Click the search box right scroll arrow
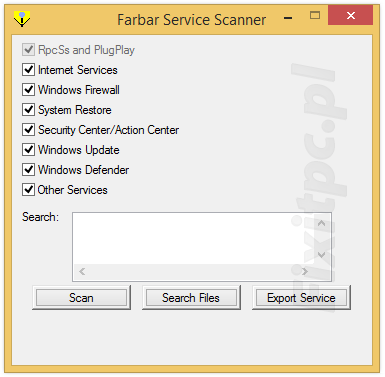 304,272
